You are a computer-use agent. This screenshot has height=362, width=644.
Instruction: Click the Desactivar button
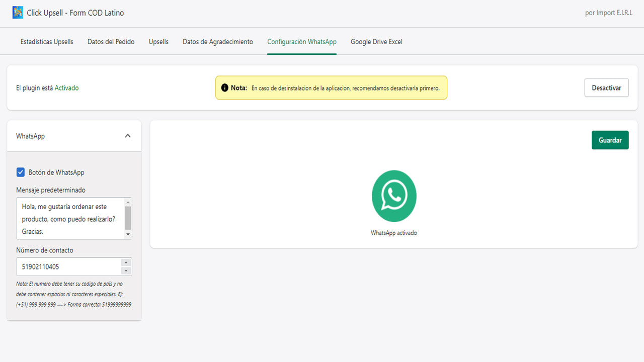(x=606, y=87)
